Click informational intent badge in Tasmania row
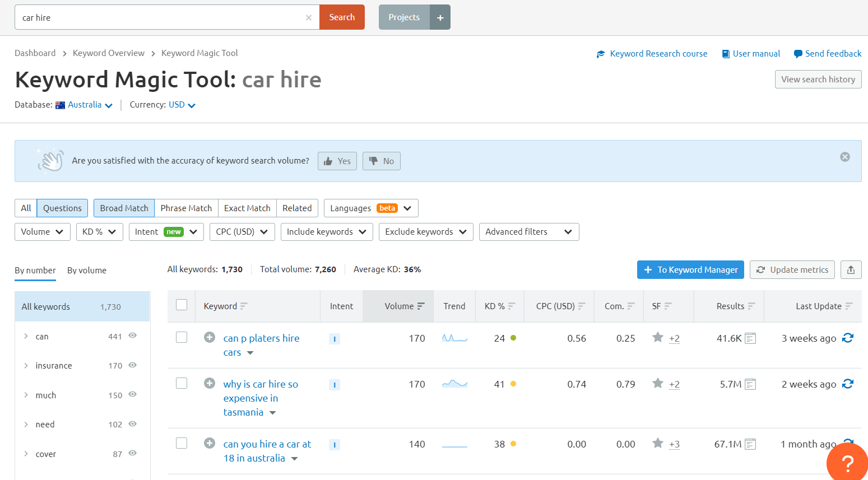Image resolution: width=868 pixels, height=480 pixels. pos(335,385)
